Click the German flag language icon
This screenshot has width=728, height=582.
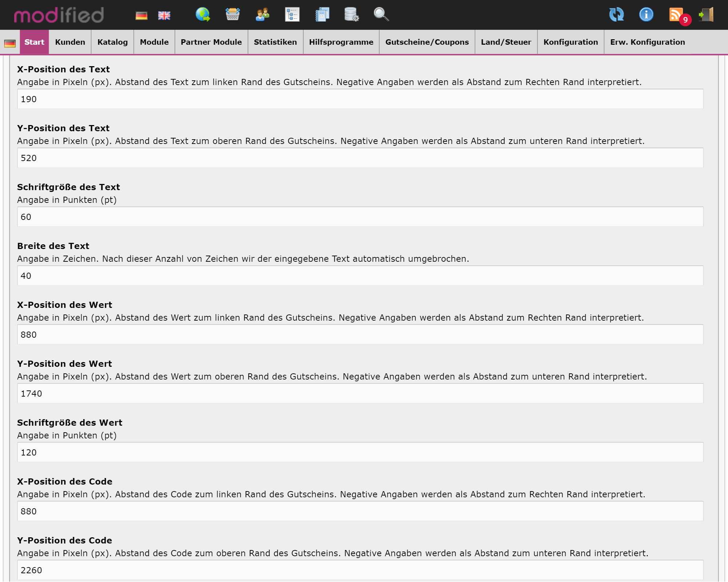(x=141, y=16)
